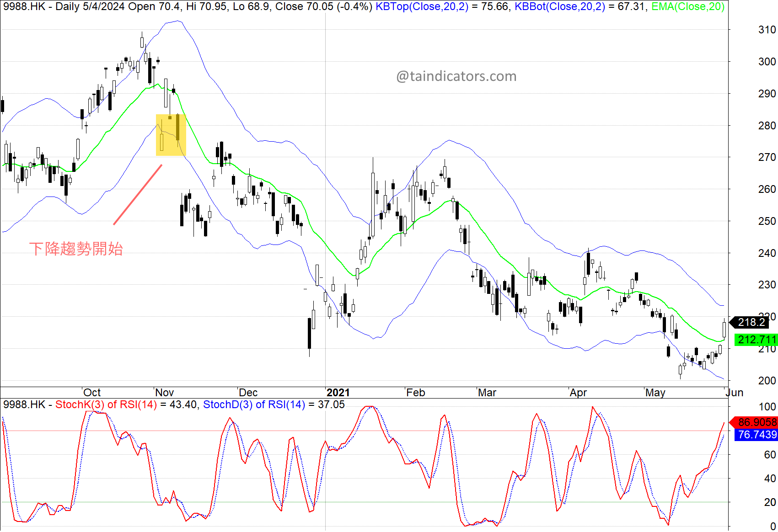Click the Jun label on the time axis
This screenshot has width=778, height=532.
(735, 392)
